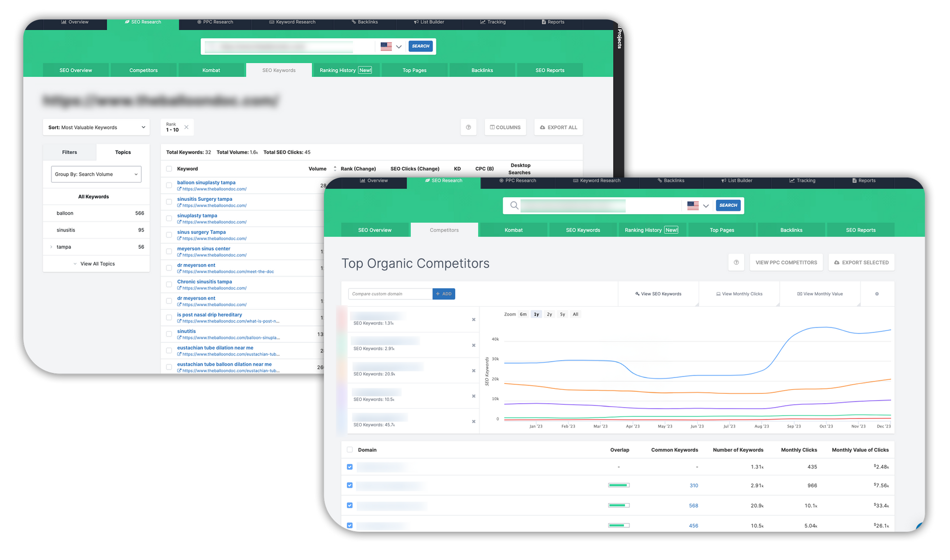Open Kombat tab in Competitors window
Screen dimensions: 950x560
[514, 230]
